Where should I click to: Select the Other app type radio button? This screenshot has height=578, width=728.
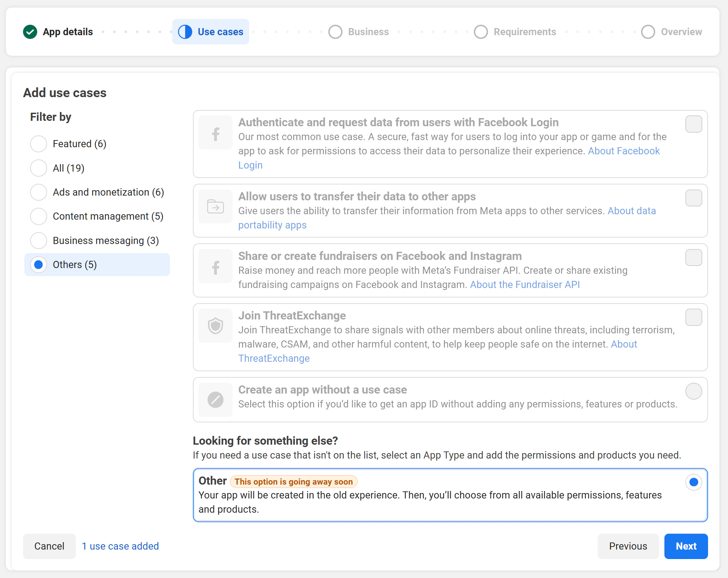click(x=693, y=482)
